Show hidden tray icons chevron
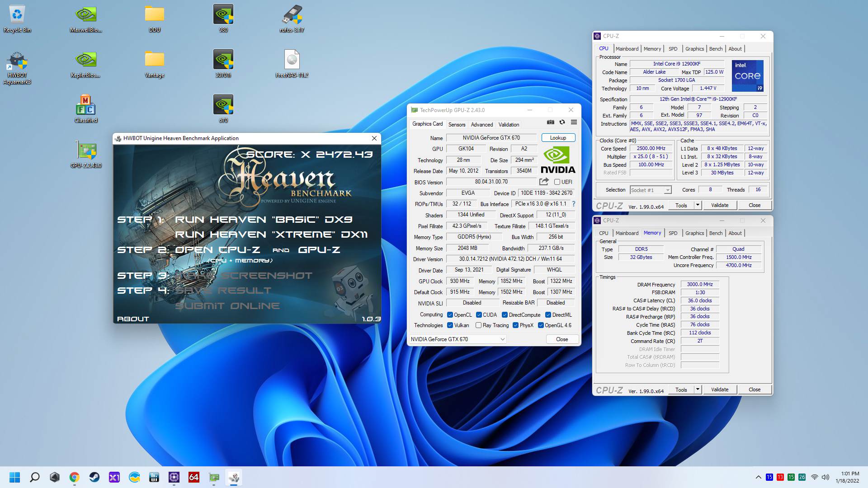 [x=758, y=477]
